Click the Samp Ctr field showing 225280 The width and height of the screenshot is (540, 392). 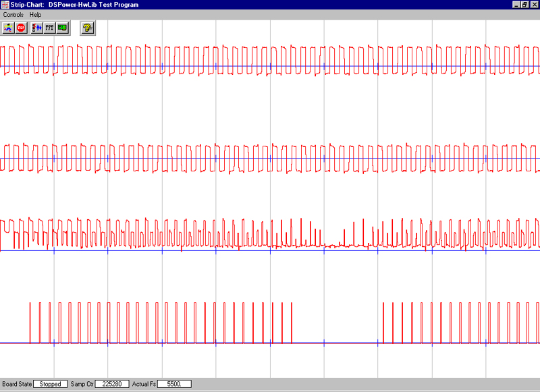[x=112, y=384]
